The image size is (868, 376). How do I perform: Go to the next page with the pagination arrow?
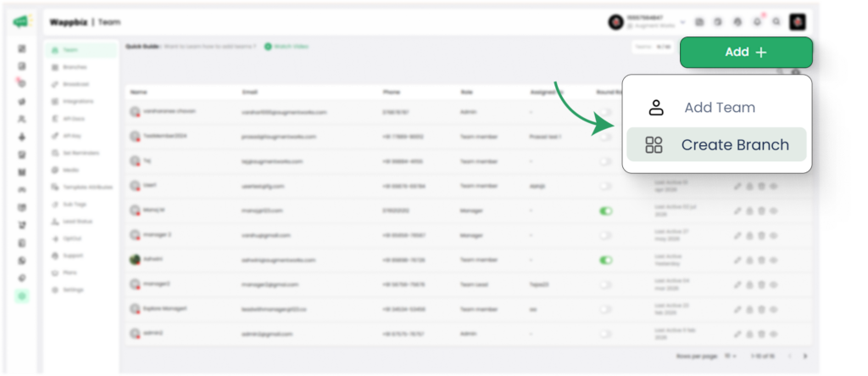coord(805,356)
